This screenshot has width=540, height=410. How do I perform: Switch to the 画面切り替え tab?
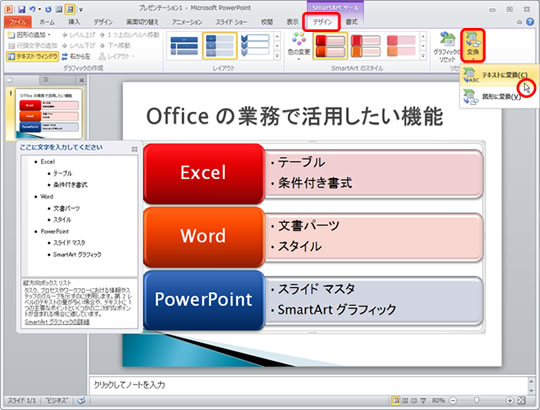click(x=142, y=22)
